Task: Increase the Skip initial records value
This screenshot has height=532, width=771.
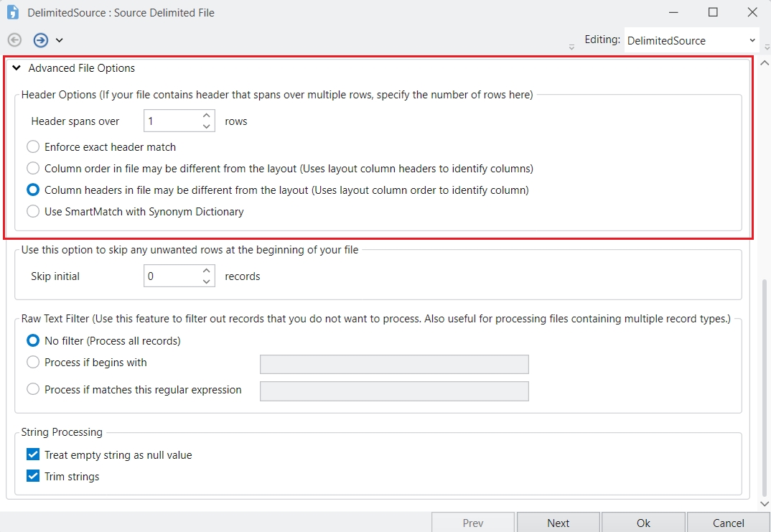Action: tap(207, 271)
